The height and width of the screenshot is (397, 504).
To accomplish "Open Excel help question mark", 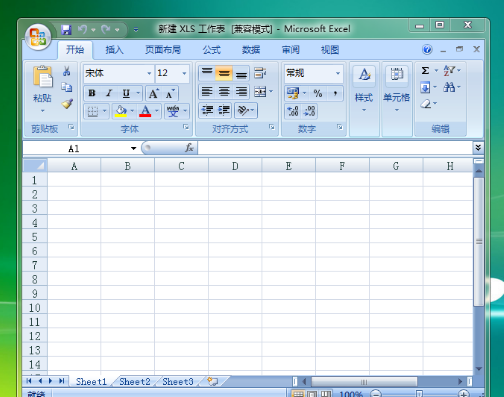I will tap(427, 50).
